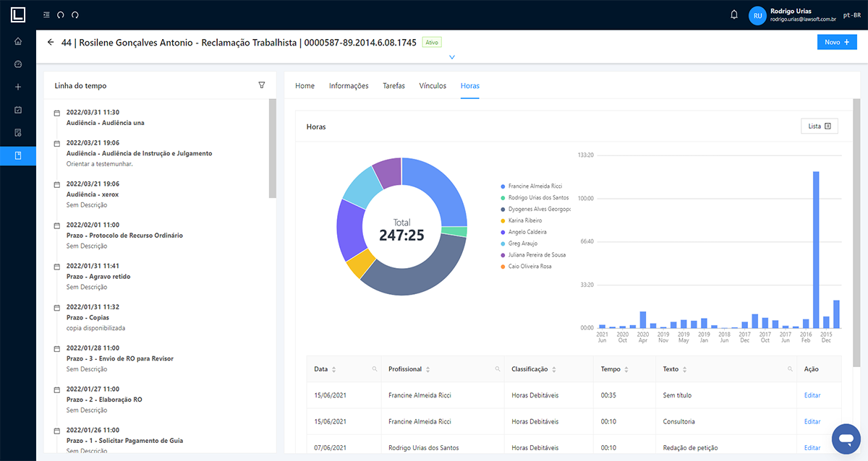Toggle Rodrigo Urias dos Santos legend entry
The image size is (868, 461).
pyautogui.click(x=535, y=197)
